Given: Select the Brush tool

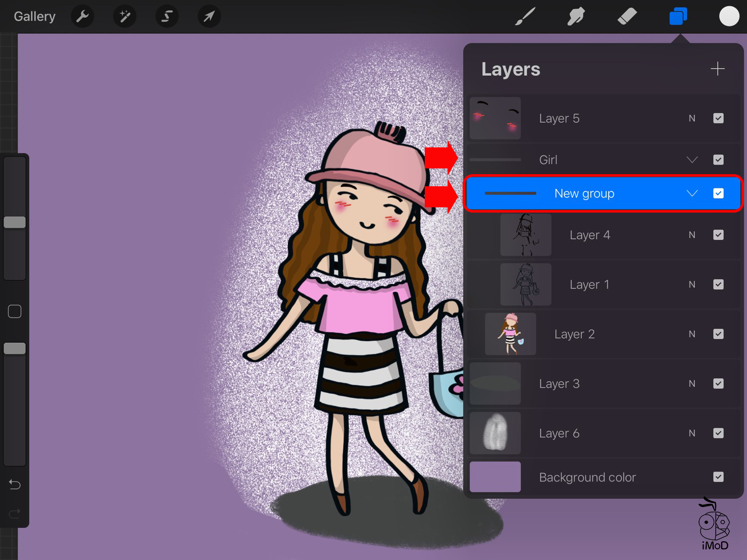Looking at the screenshot, I should click(525, 17).
